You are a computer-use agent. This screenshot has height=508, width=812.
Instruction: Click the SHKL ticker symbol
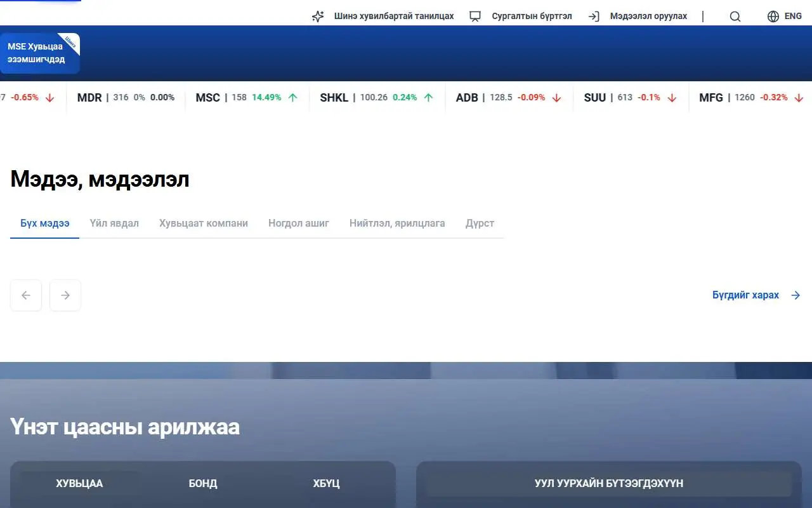click(x=334, y=98)
